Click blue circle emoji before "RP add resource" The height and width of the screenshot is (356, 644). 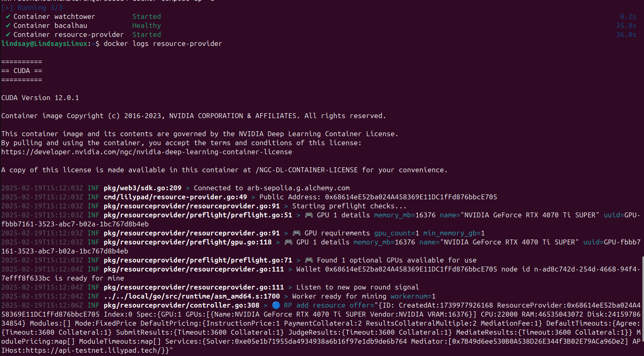coord(276,305)
